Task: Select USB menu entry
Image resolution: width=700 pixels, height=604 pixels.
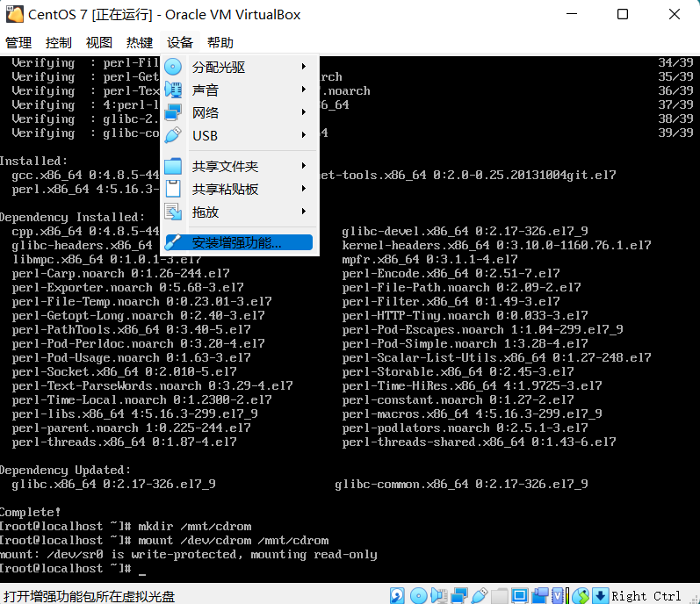Action: coord(239,135)
